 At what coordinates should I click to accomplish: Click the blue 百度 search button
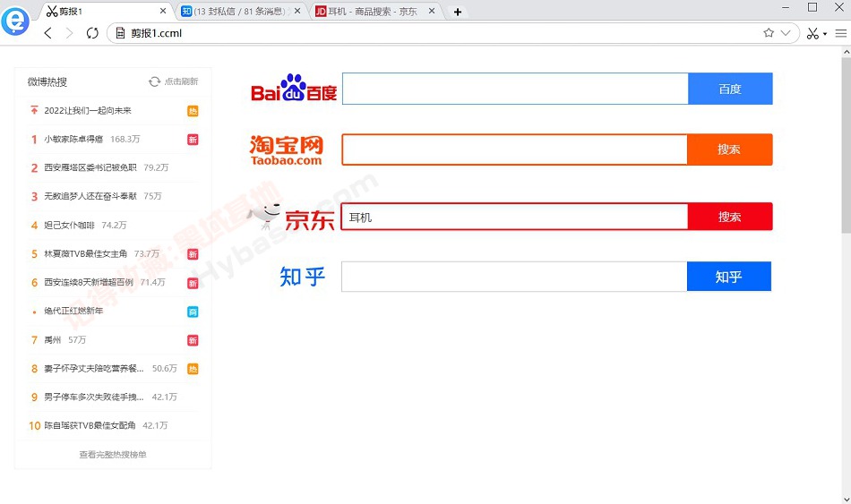pyautogui.click(x=730, y=89)
